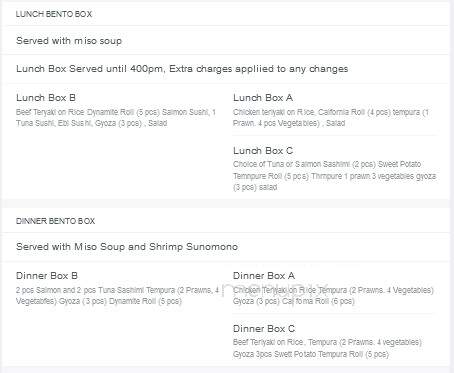The height and width of the screenshot is (373, 454).
Task: Click the LUNCH BENTO BOX section header
Action: click(x=54, y=14)
